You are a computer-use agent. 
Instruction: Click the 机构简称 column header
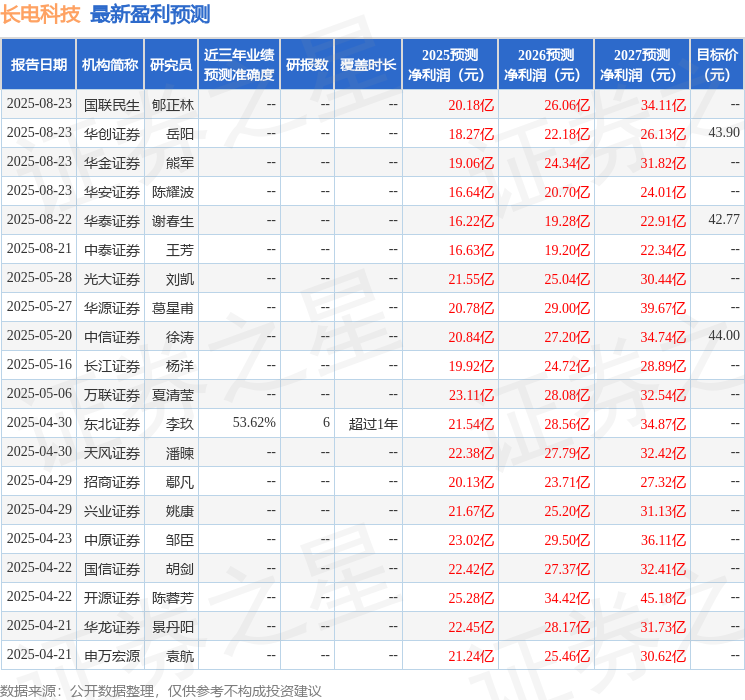click(x=110, y=65)
